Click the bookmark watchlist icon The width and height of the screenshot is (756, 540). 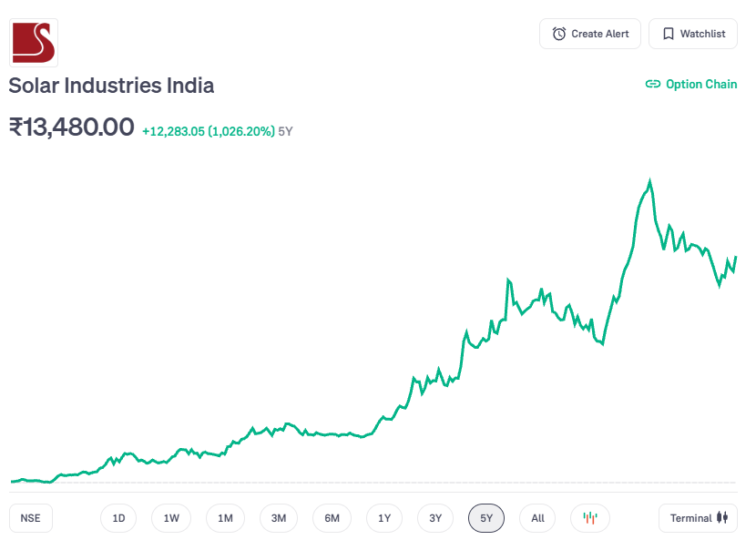[669, 34]
